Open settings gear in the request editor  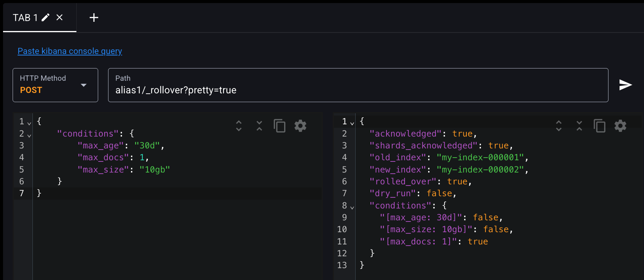pyautogui.click(x=300, y=125)
